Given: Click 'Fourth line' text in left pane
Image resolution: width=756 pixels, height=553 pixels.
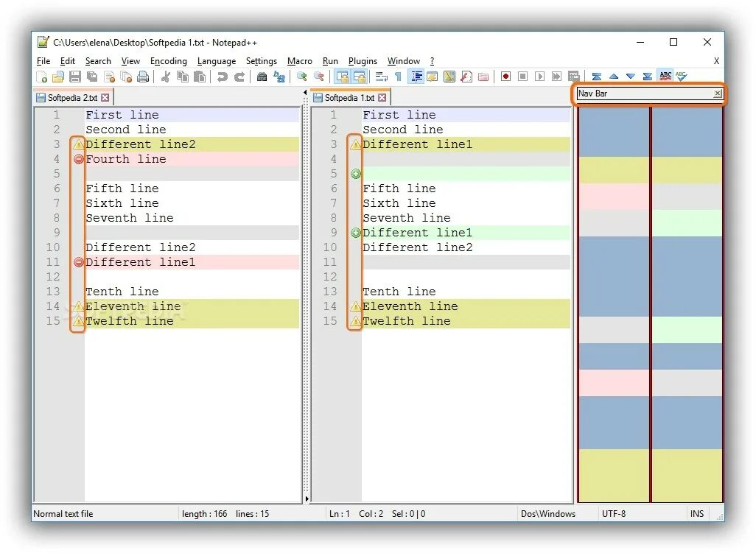Looking at the screenshot, I should tap(126, 160).
